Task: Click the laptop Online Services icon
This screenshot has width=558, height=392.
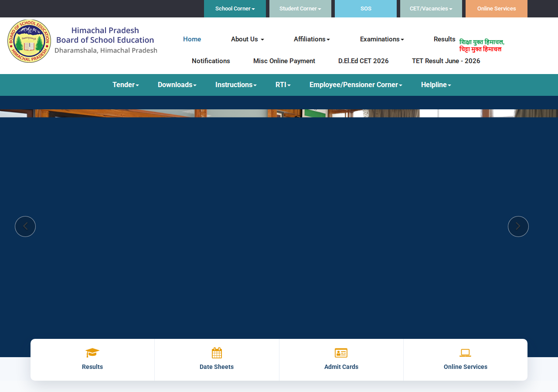Action: pyautogui.click(x=466, y=353)
